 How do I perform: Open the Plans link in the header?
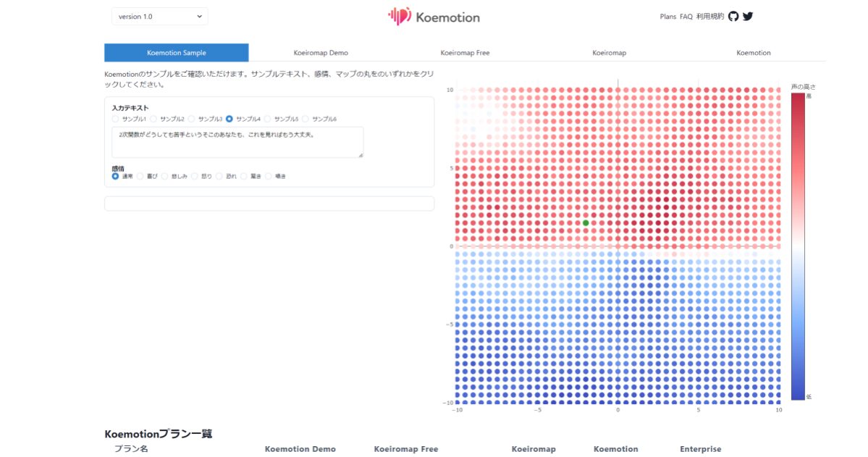coord(667,17)
